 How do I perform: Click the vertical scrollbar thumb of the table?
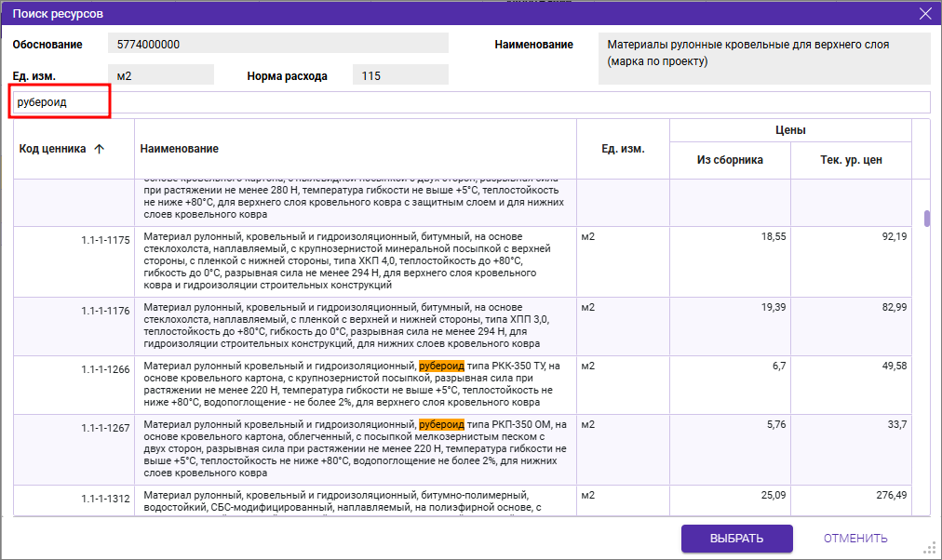click(926, 219)
